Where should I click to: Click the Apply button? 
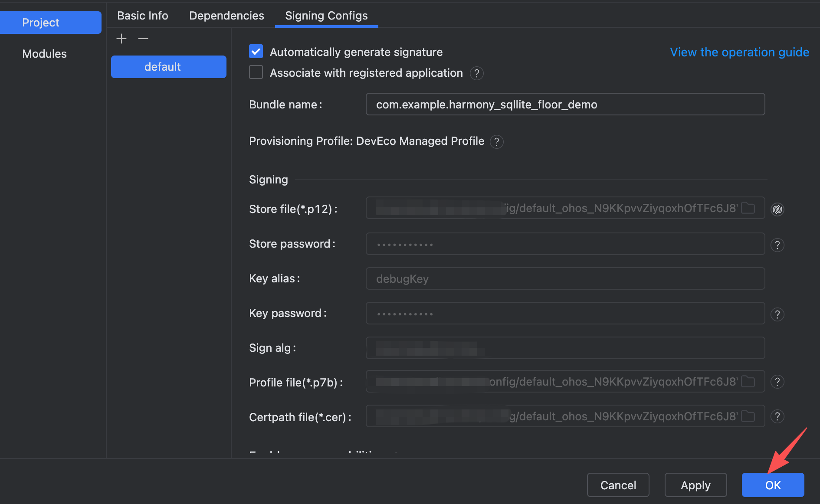pyautogui.click(x=695, y=485)
